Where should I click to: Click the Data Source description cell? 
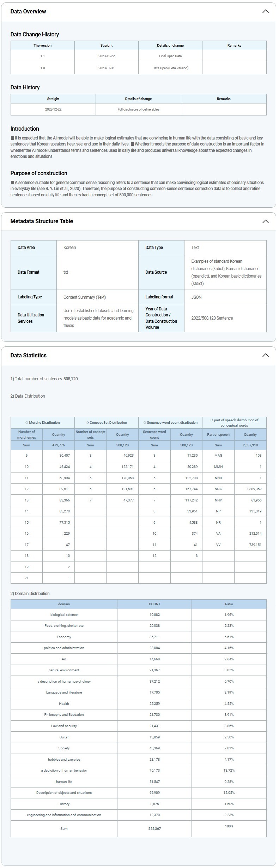point(225,272)
